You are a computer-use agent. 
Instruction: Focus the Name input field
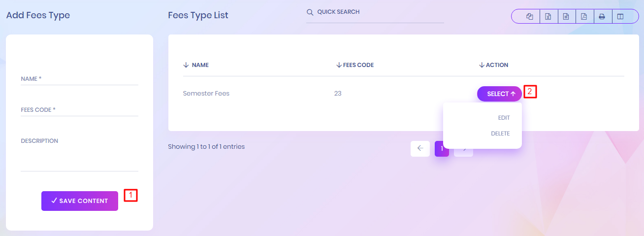79,79
